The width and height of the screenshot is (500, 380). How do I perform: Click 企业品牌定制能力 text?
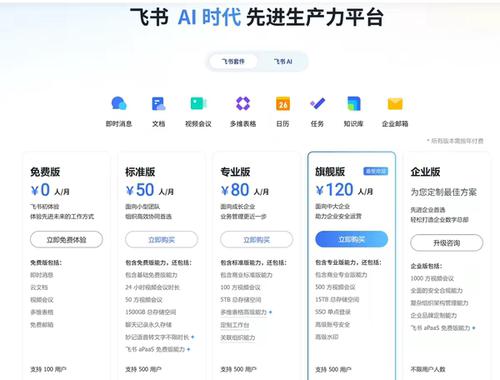pyautogui.click(x=434, y=315)
